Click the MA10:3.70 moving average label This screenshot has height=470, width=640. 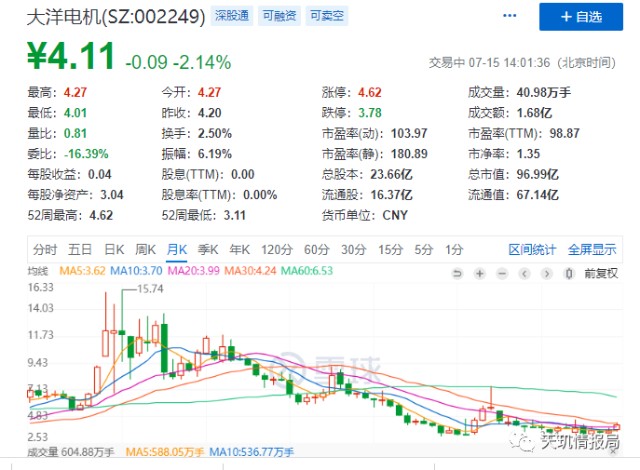[x=136, y=271]
